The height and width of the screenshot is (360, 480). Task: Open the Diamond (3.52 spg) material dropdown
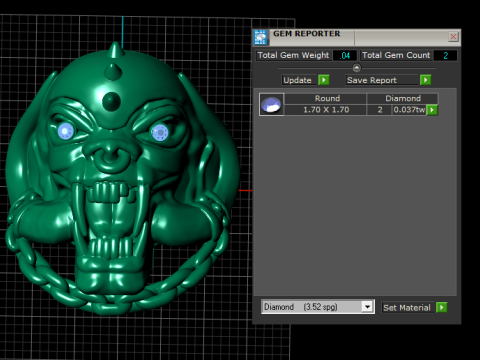tap(367, 307)
